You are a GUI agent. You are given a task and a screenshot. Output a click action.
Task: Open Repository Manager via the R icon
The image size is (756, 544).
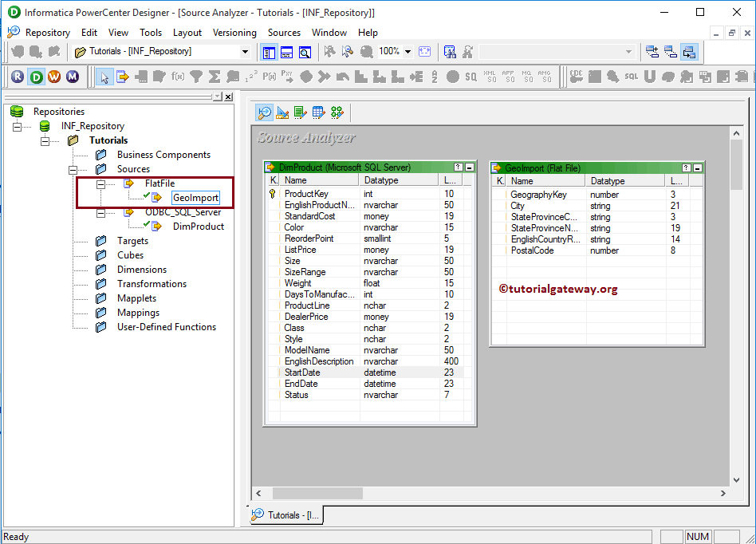(18, 77)
